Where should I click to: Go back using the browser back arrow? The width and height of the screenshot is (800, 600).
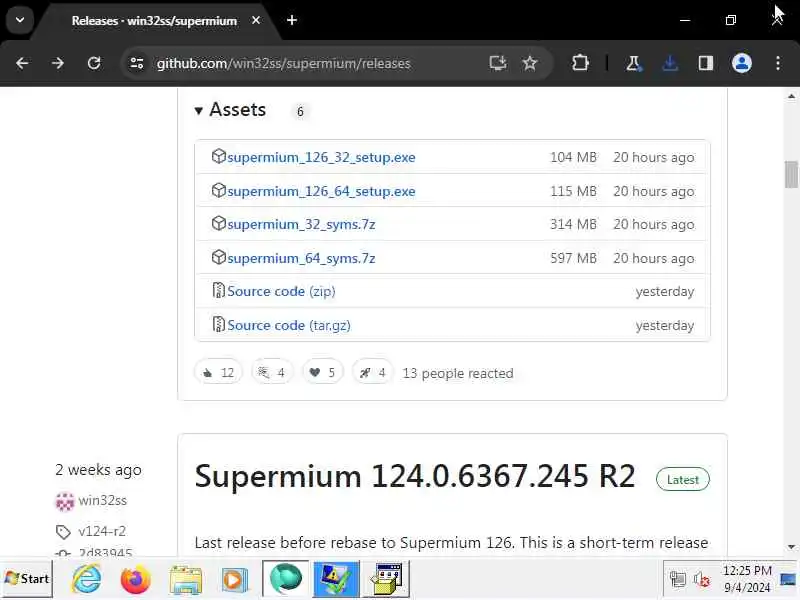[22, 63]
